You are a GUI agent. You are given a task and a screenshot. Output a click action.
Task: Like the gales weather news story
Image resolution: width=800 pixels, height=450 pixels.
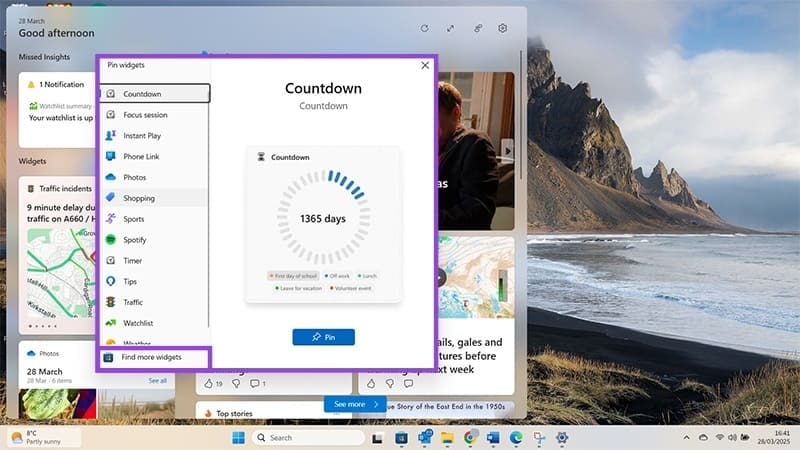pyautogui.click(x=371, y=383)
